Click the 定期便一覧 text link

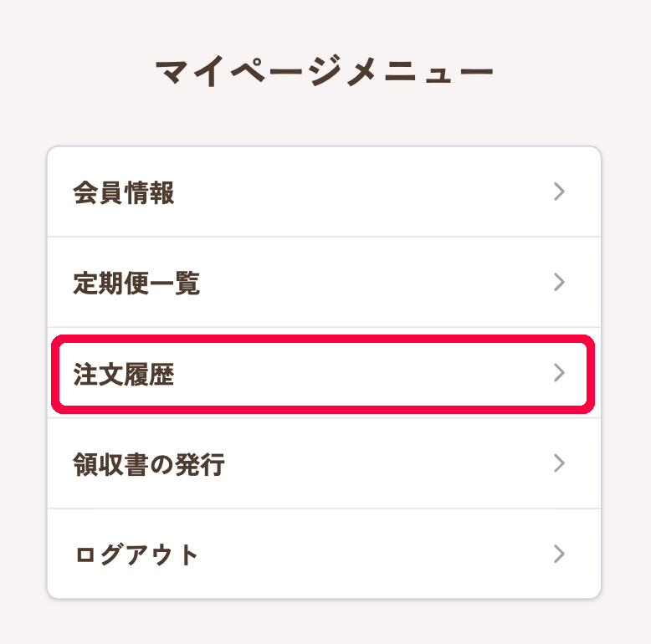pos(136,284)
